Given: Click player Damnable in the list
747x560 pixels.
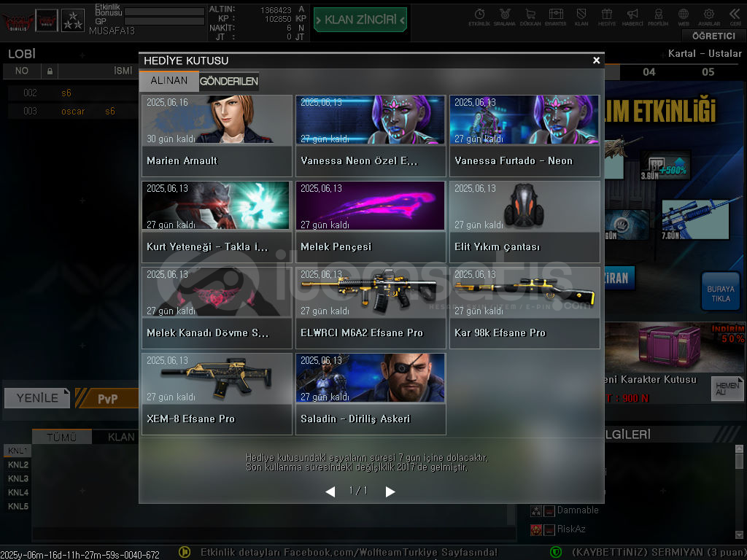Looking at the screenshot, I should 578,510.
